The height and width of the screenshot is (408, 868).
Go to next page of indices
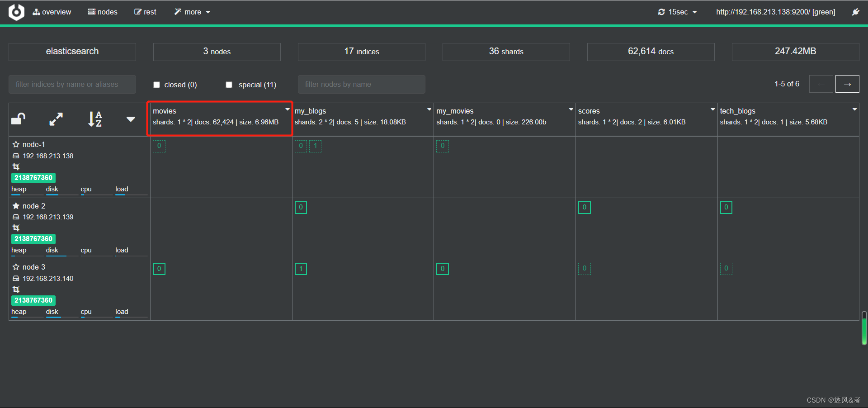847,84
